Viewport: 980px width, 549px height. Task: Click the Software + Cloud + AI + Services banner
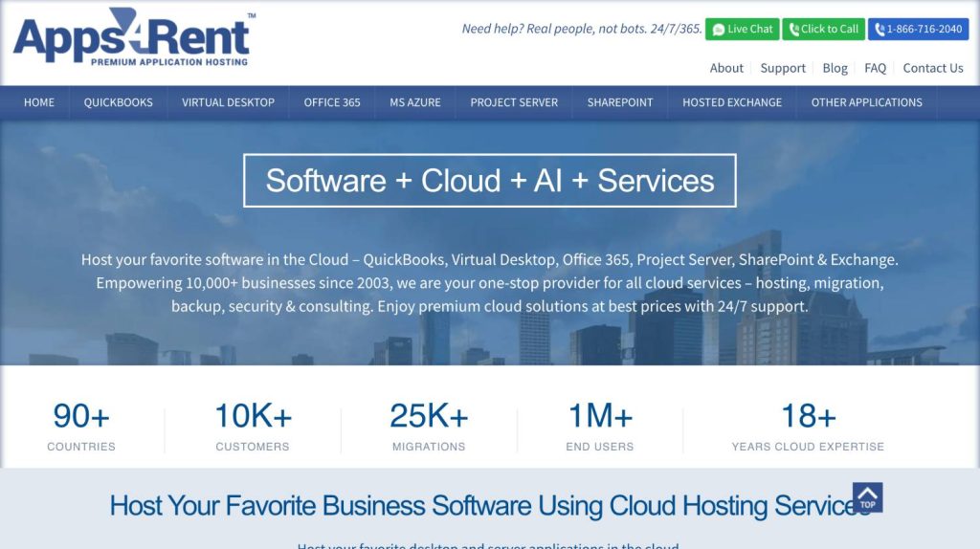click(x=489, y=181)
